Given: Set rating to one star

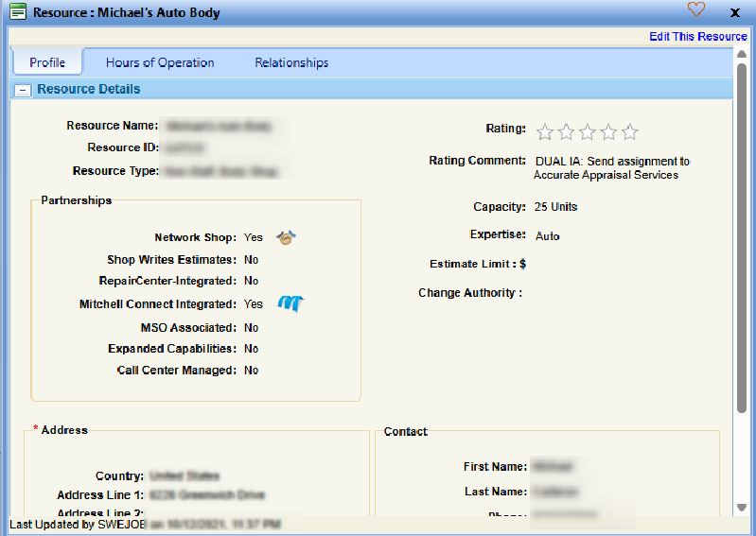Looking at the screenshot, I should pyautogui.click(x=545, y=132).
